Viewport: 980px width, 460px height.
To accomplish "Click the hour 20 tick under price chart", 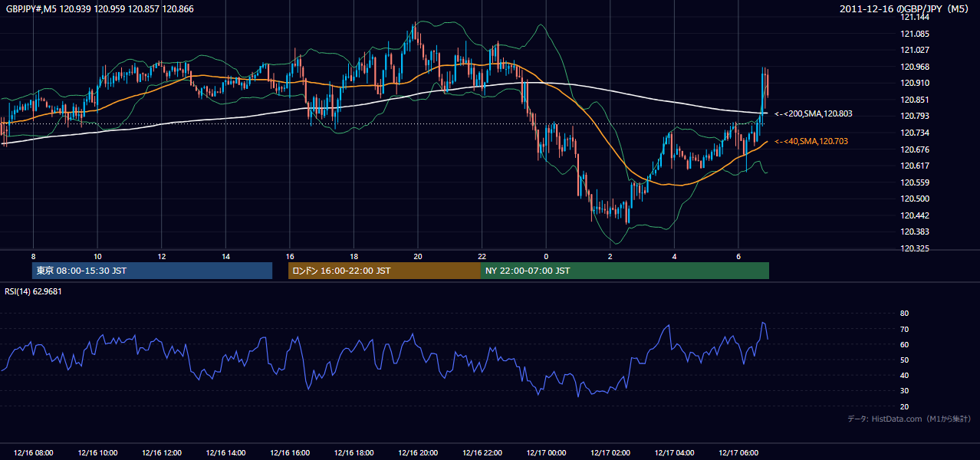I will tap(417, 256).
